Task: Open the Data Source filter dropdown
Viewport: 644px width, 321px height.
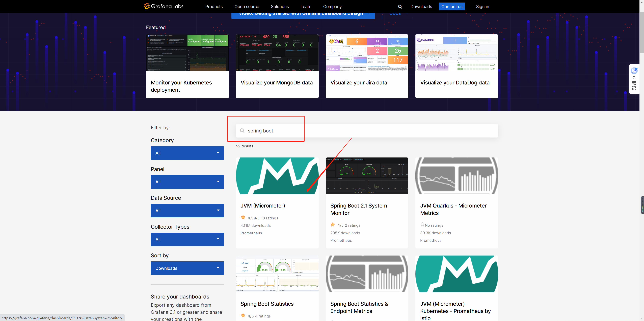Action: click(187, 211)
